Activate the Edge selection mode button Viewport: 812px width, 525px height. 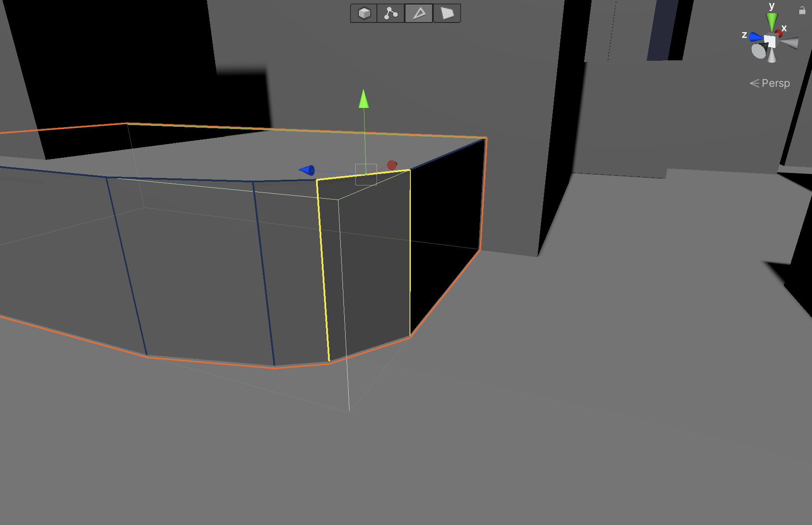pos(419,13)
